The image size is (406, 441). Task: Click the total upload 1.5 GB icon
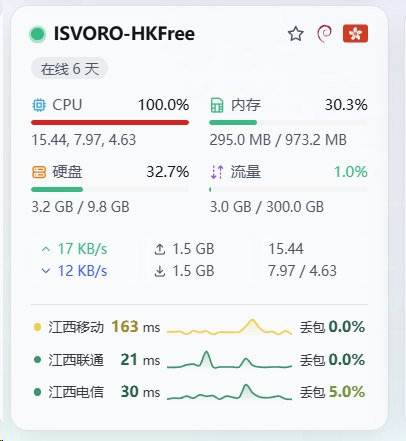pos(160,249)
